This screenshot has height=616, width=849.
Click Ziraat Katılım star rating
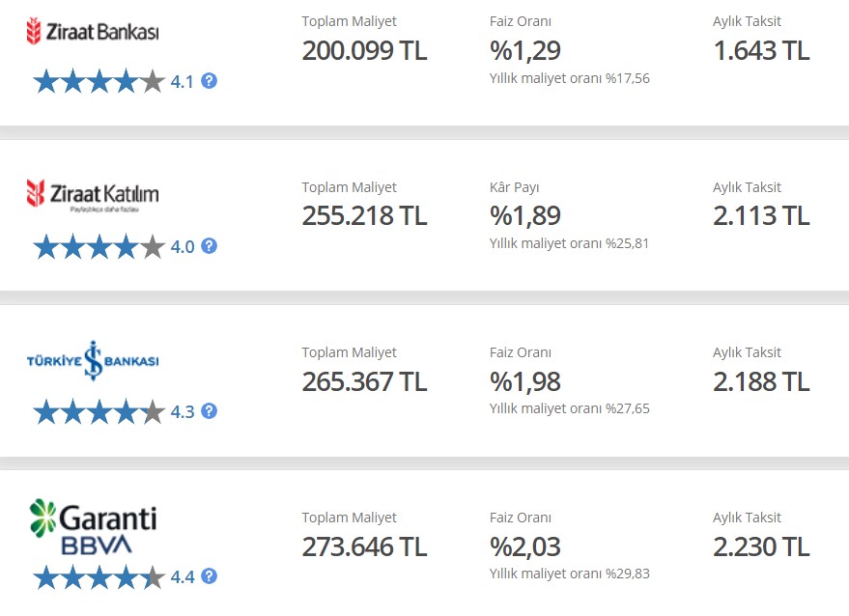[x=99, y=247]
